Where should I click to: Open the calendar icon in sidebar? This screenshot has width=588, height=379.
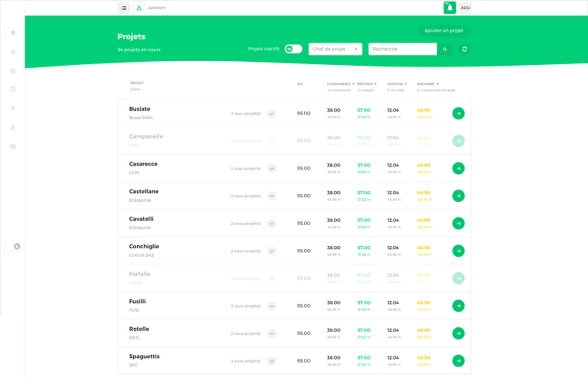[x=13, y=89]
